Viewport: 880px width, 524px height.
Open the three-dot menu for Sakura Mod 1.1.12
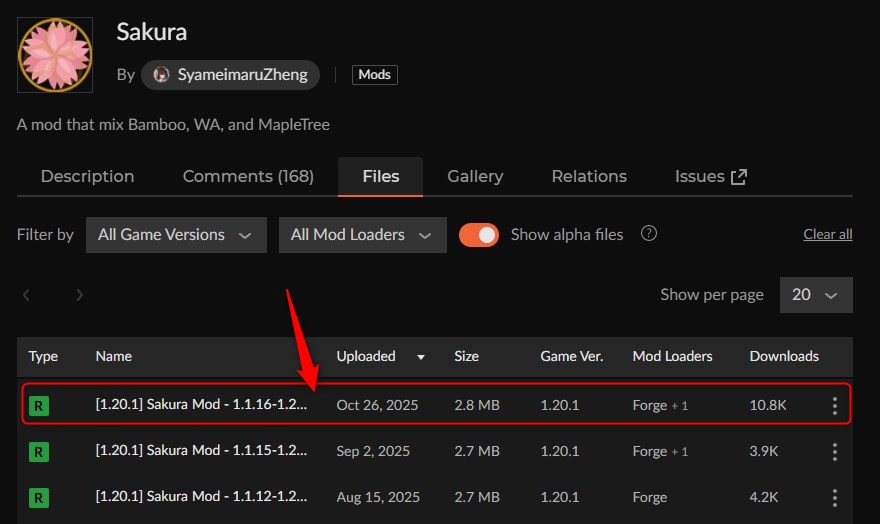pyautogui.click(x=835, y=497)
